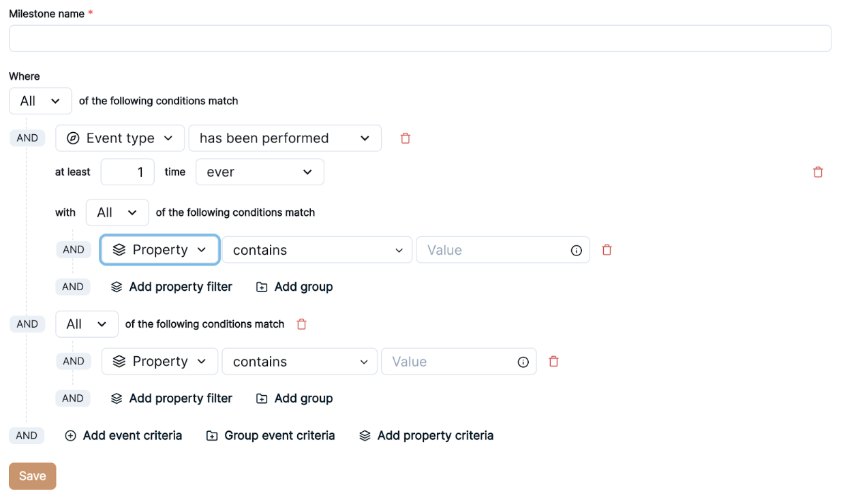Click the Save button
Viewport: 841px width, 504px height.
pyautogui.click(x=32, y=476)
